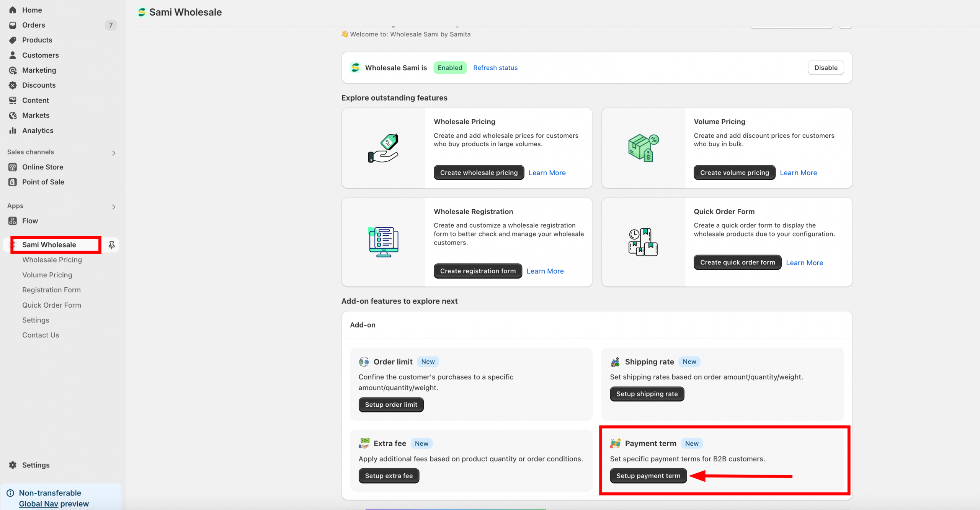980x510 pixels.
Task: Click the info icon near Non-transferable
Action: tap(10, 493)
